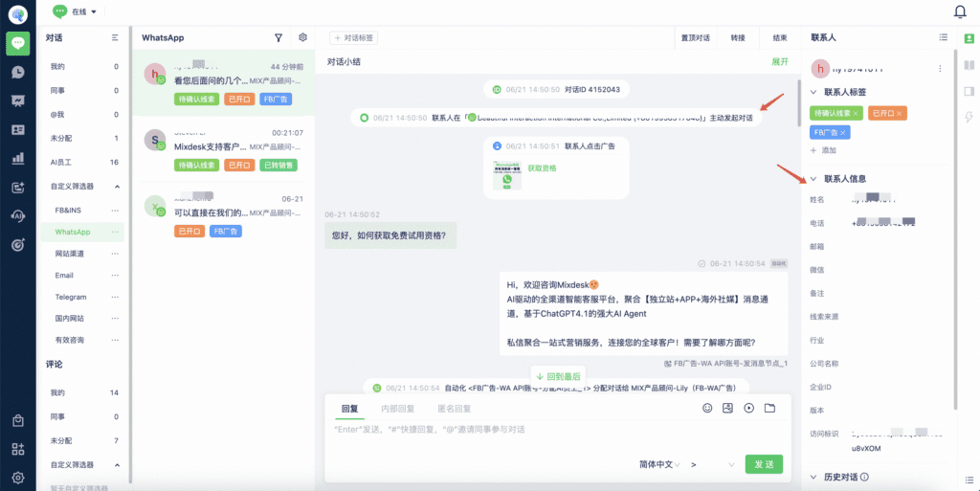
Task: Click 展开 to expand conversation summary
Action: (x=780, y=62)
